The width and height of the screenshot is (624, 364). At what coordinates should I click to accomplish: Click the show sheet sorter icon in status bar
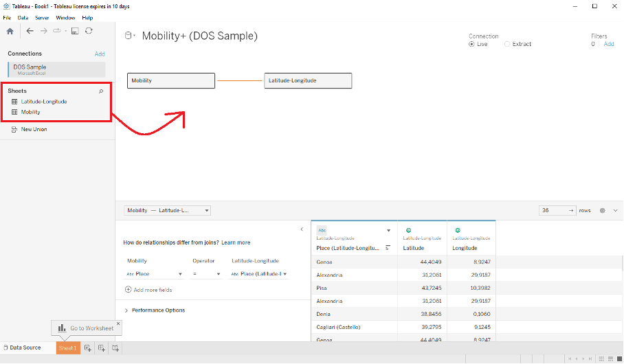[601, 359]
